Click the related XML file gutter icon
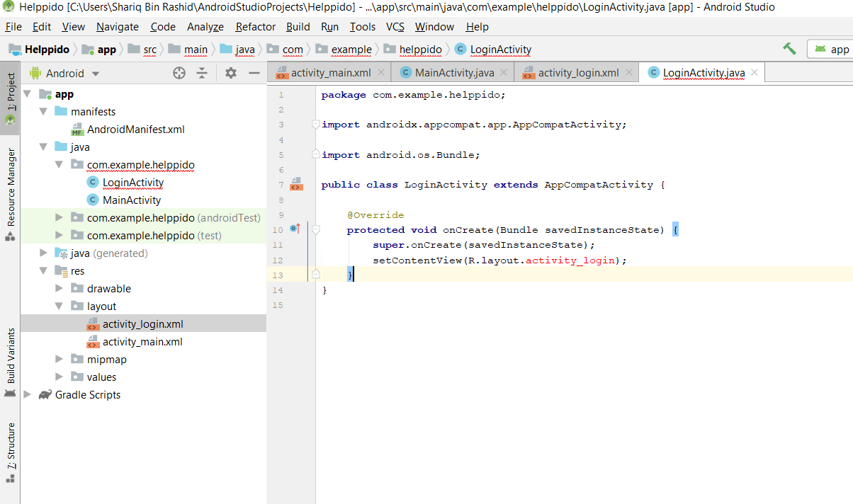The width and height of the screenshot is (853, 504). point(296,185)
